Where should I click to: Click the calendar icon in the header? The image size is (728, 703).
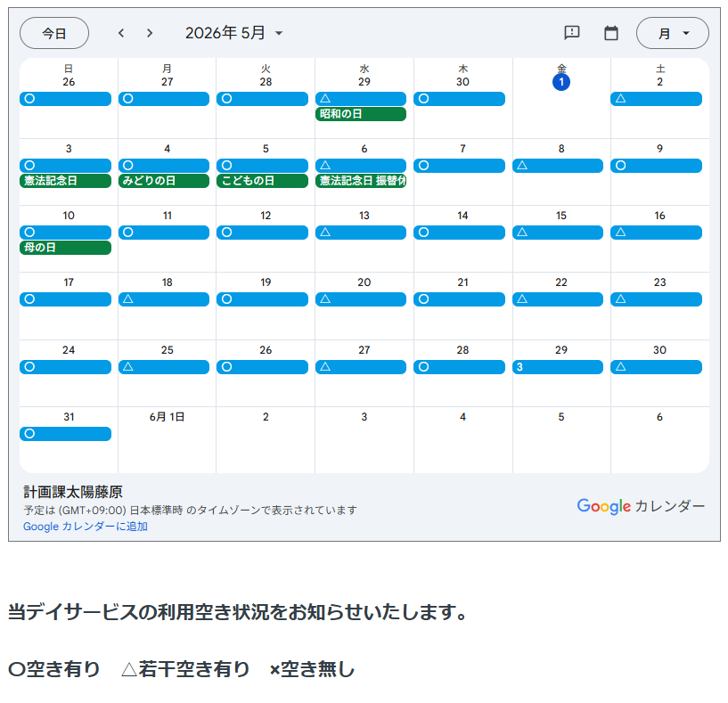[611, 33]
